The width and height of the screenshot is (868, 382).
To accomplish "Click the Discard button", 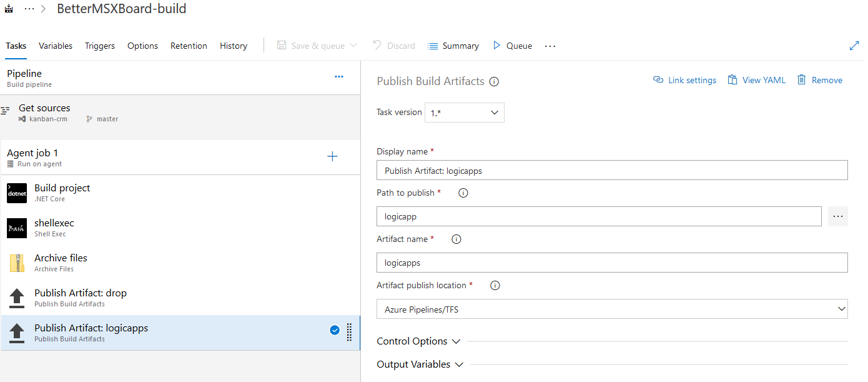I will (x=394, y=46).
